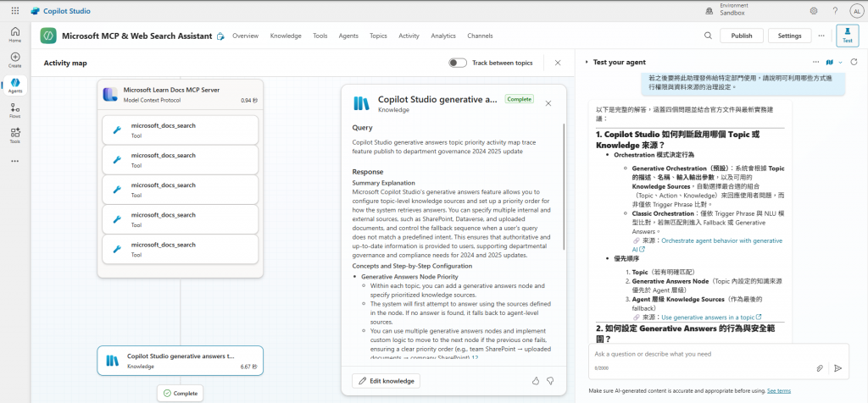Open the AL account avatar

857,10
